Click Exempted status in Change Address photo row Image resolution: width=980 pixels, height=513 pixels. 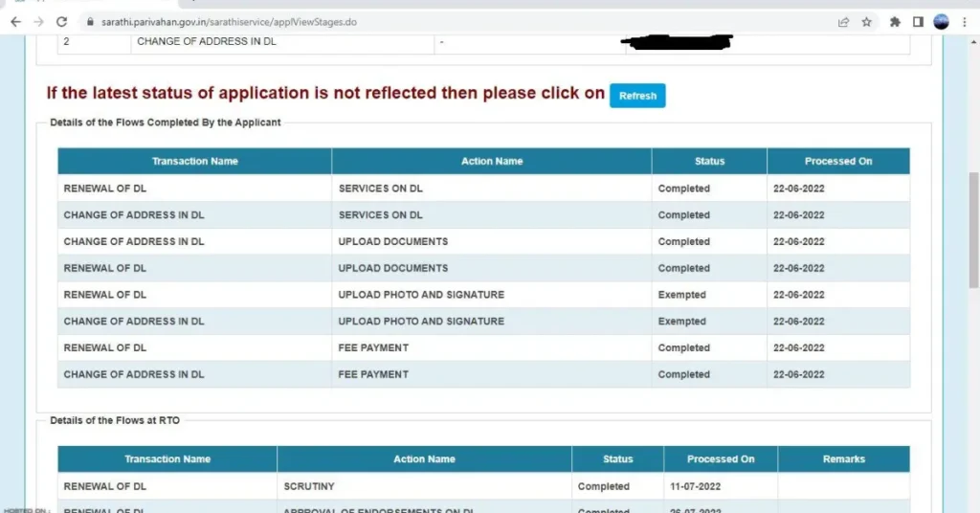[x=681, y=322]
